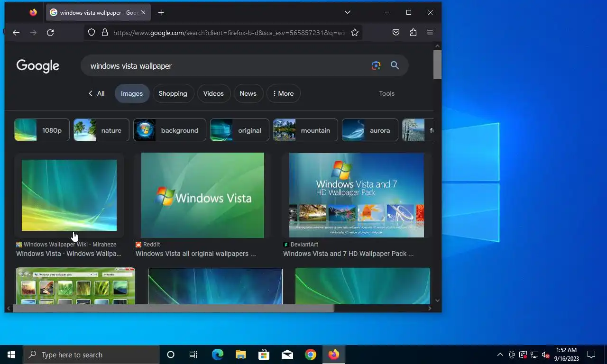This screenshot has width=607, height=364.
Task: Open the Firefox extensions puzzle icon
Action: click(x=413, y=33)
